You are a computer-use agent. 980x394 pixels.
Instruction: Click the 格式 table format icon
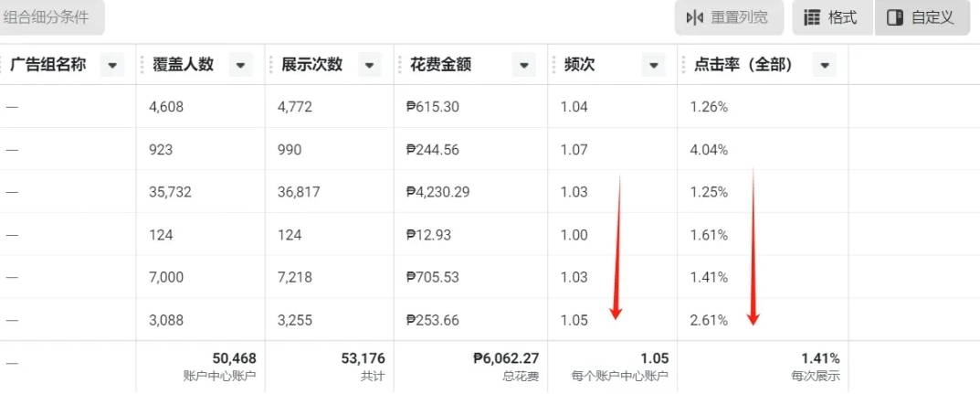(812, 17)
